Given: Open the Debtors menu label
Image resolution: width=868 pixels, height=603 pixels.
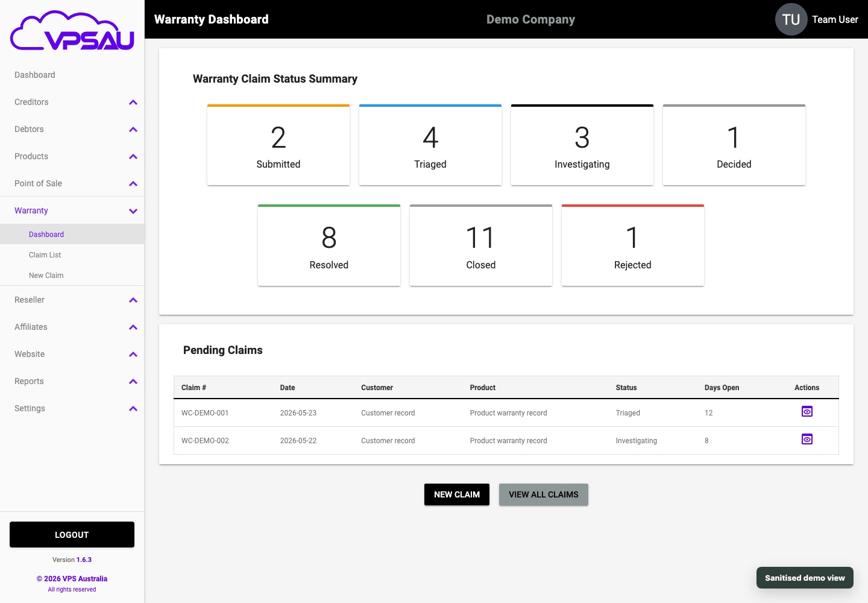Looking at the screenshot, I should click(29, 129).
